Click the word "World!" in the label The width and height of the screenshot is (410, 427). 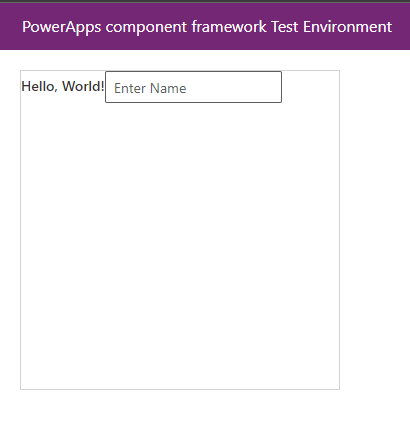83,86
